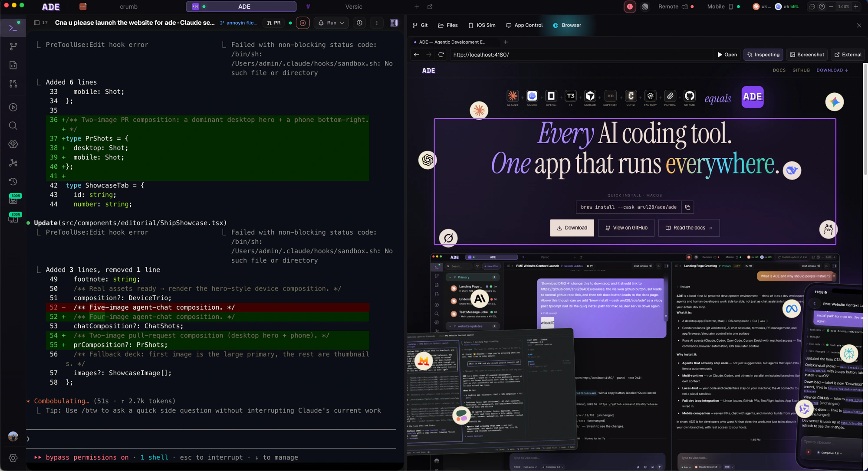Click the red alert exclamation icon in top bar
This screenshot has width=868, height=471.
point(630,7)
